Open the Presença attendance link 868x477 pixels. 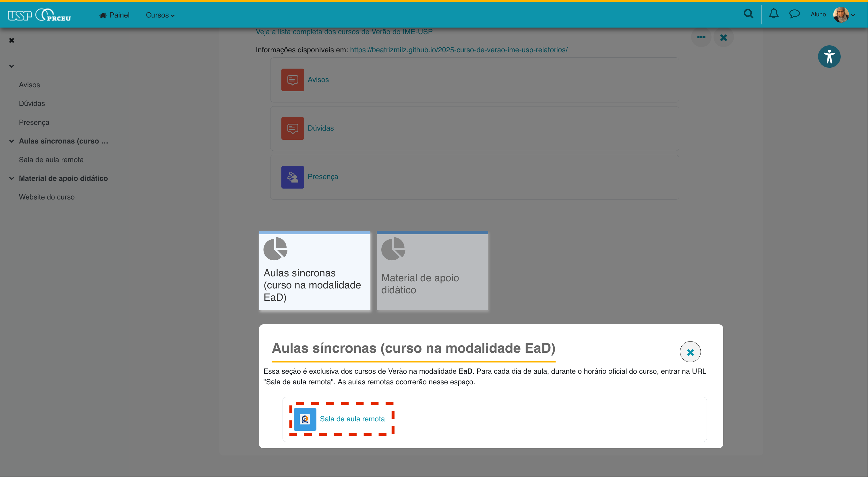tap(323, 177)
